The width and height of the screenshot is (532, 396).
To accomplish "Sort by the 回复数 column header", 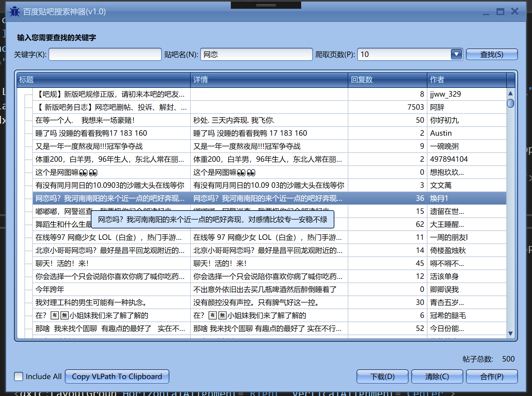I will (387, 80).
